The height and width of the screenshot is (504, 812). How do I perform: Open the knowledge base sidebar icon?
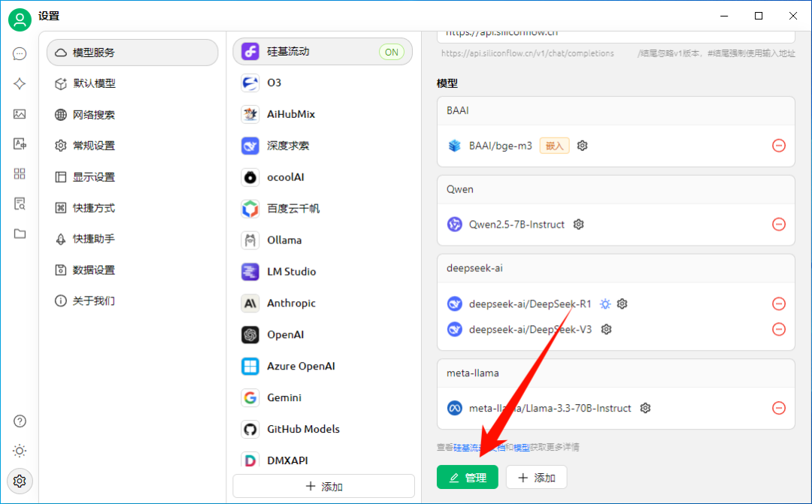[x=20, y=204]
